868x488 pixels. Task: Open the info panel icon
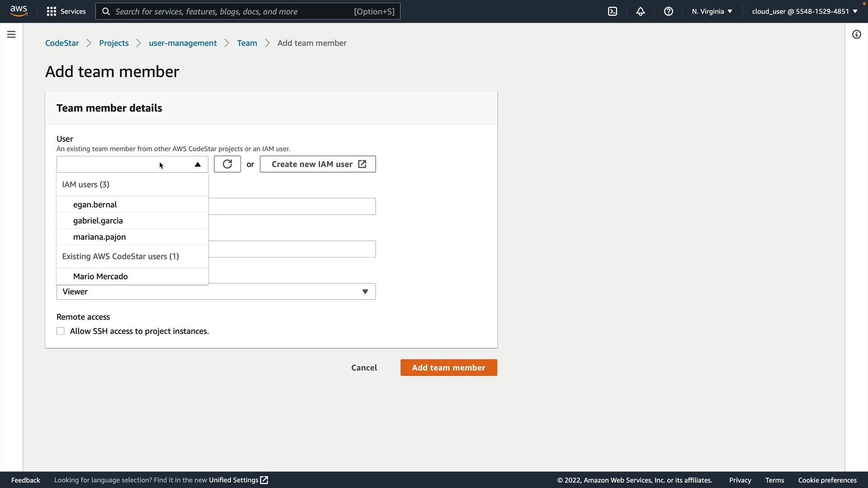[x=856, y=34]
